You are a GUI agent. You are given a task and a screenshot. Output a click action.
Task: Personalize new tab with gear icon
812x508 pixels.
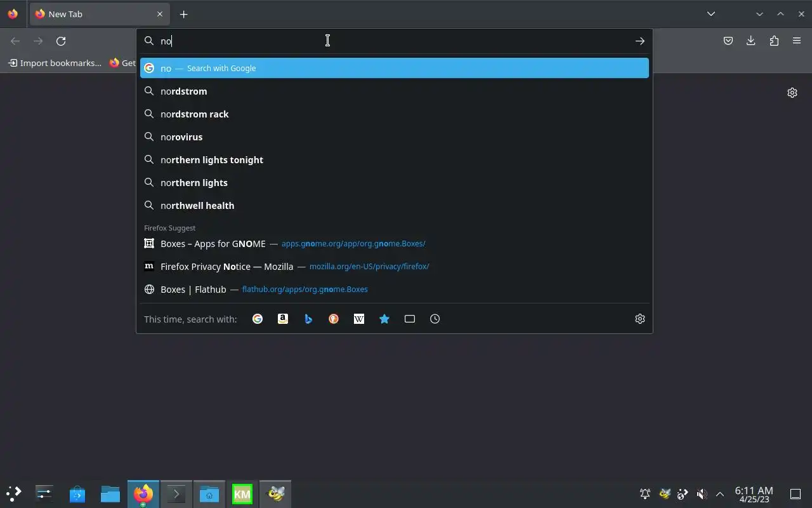click(x=792, y=93)
